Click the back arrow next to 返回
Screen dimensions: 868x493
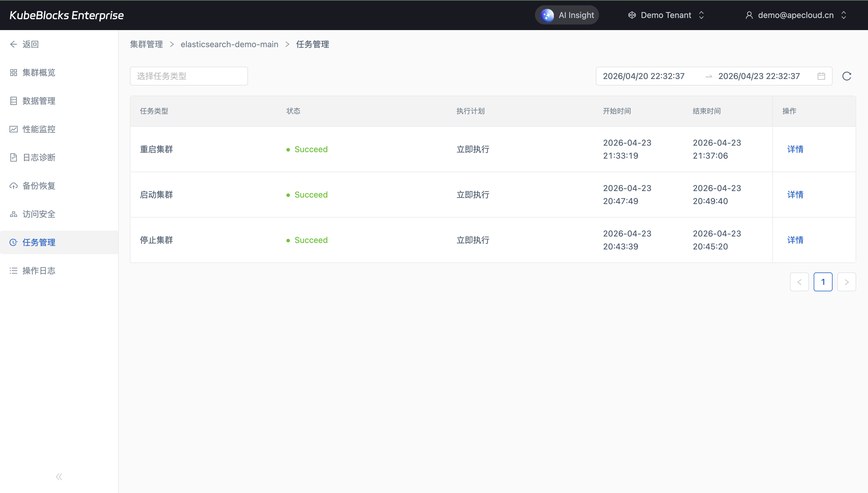(x=14, y=44)
